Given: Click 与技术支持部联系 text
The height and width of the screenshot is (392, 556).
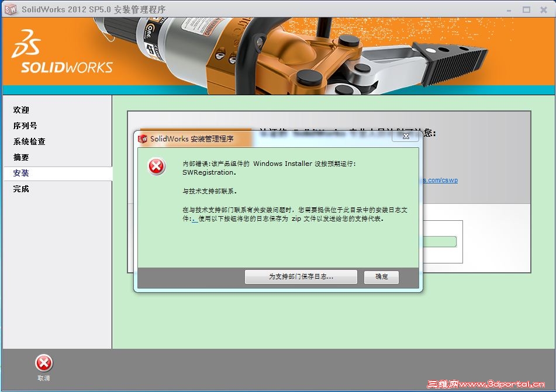Looking at the screenshot, I should point(209,192).
